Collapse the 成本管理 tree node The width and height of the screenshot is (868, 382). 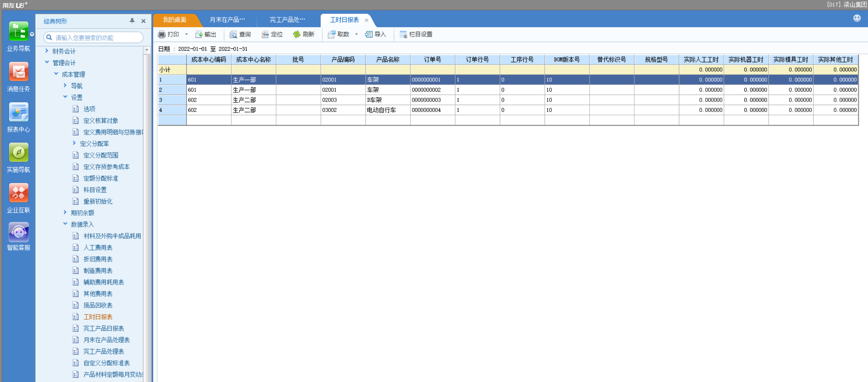56,74
